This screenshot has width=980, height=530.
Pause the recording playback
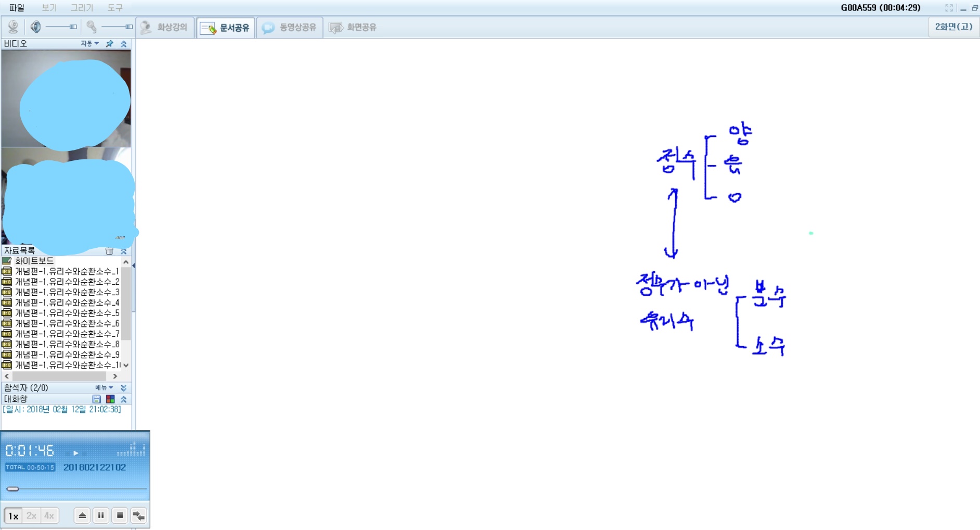pos(101,515)
